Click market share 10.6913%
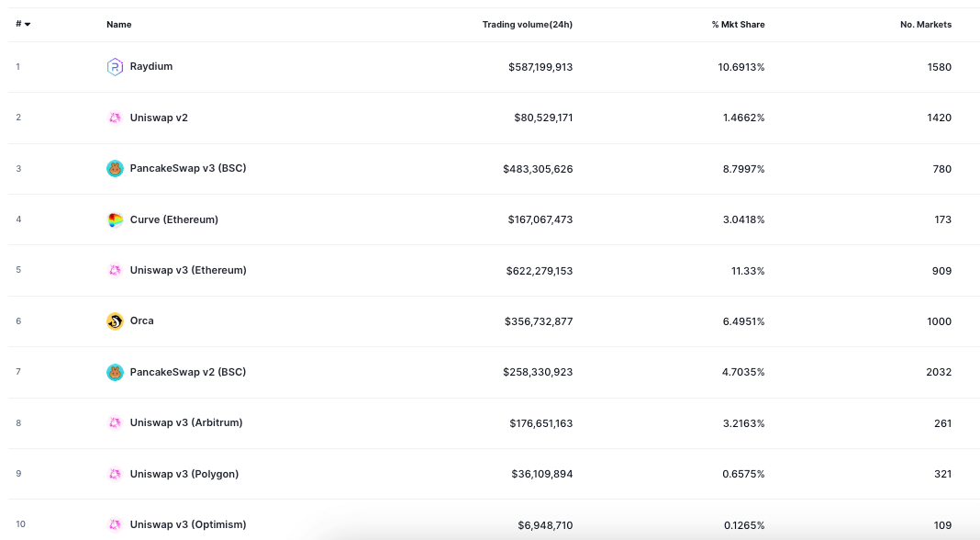980x540 pixels. [741, 67]
